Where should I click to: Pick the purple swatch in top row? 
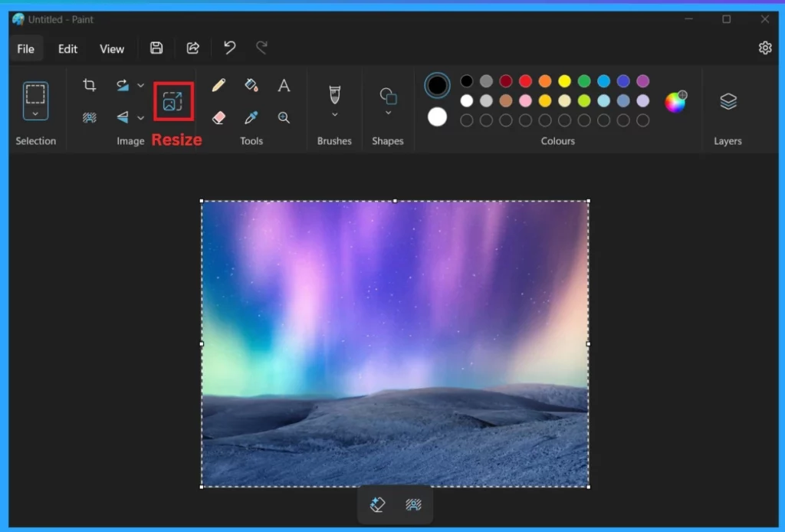coord(643,81)
